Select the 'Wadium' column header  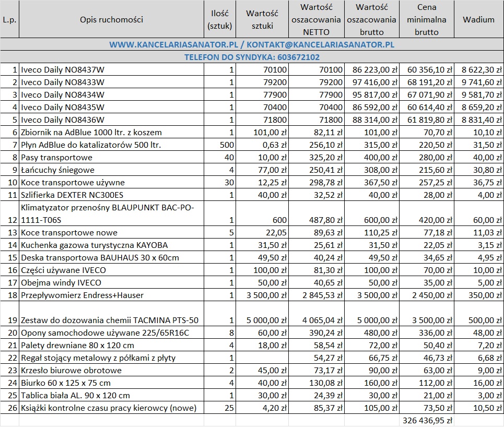478,20
